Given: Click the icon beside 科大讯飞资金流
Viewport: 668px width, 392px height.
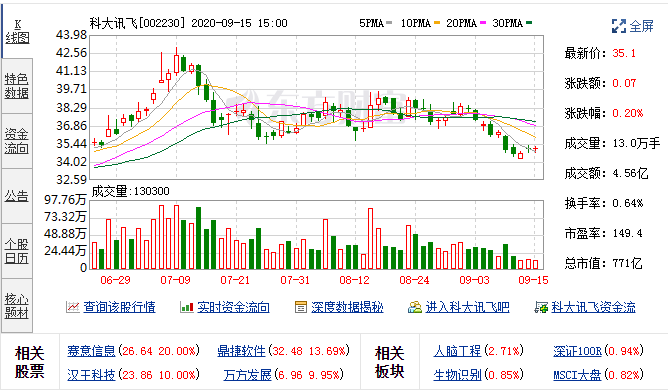Looking at the screenshot, I should (541, 307).
